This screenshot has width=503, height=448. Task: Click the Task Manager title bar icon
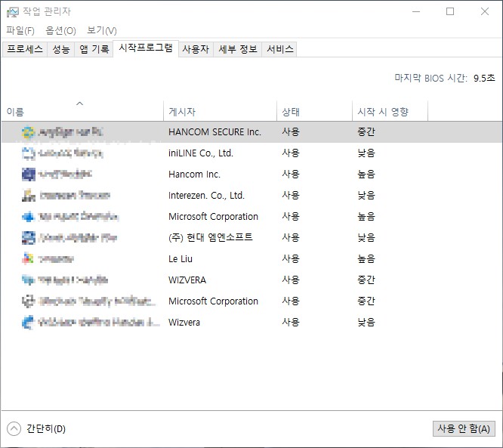point(13,12)
